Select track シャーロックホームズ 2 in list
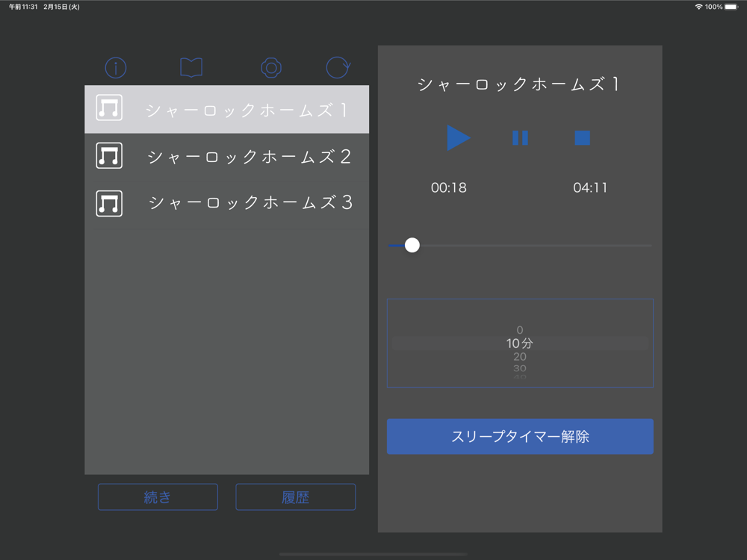 [227, 156]
